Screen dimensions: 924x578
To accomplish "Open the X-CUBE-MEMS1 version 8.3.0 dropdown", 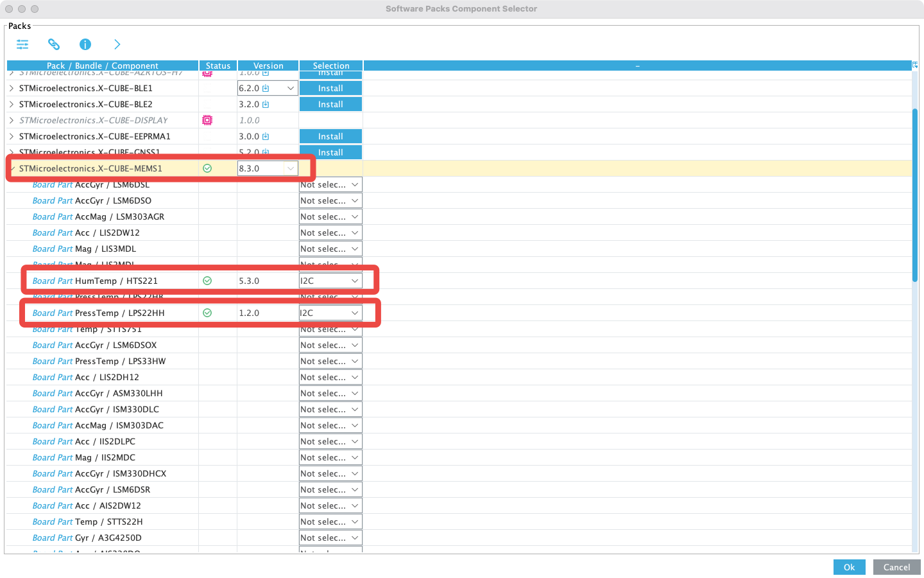I will point(291,168).
